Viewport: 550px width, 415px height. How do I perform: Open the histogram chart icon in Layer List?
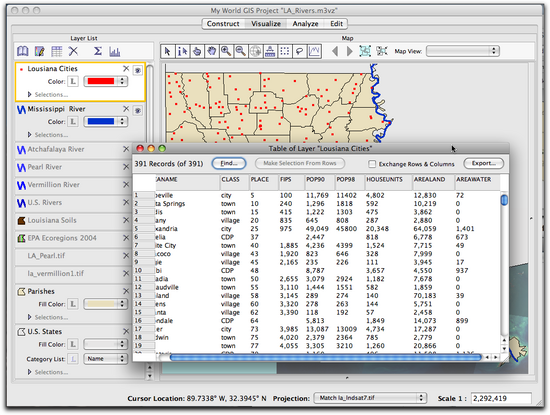pos(115,52)
